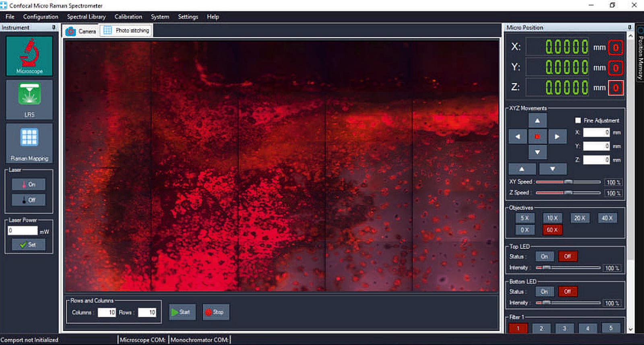The image size is (644, 345).
Task: Expand the Position Memory side panel
Action: 640,52
